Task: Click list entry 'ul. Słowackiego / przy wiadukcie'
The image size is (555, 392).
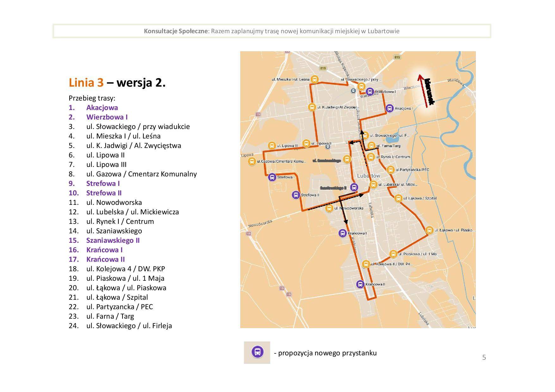Action: point(138,127)
